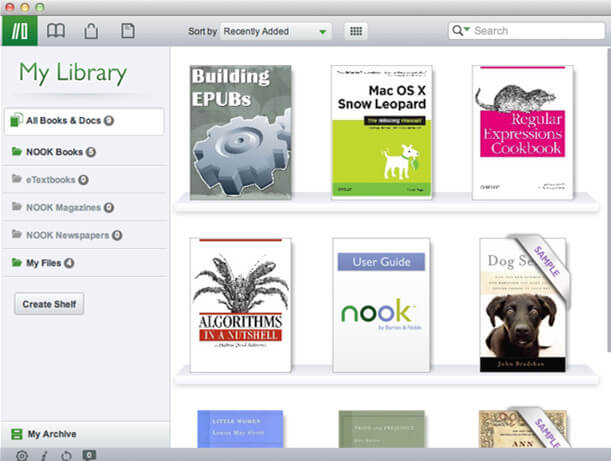
Task: Click the sync refresh icon
Action: (x=66, y=455)
